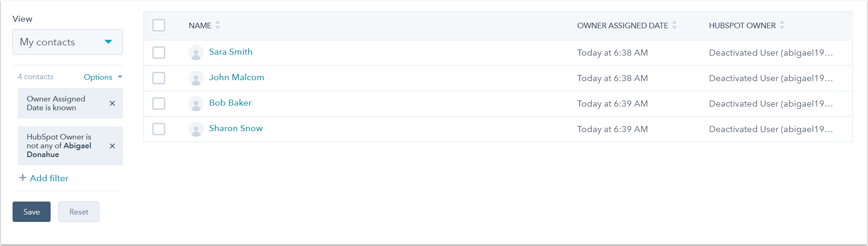Check the select-all contacts checkbox
The width and height of the screenshot is (868, 246).
[159, 25]
